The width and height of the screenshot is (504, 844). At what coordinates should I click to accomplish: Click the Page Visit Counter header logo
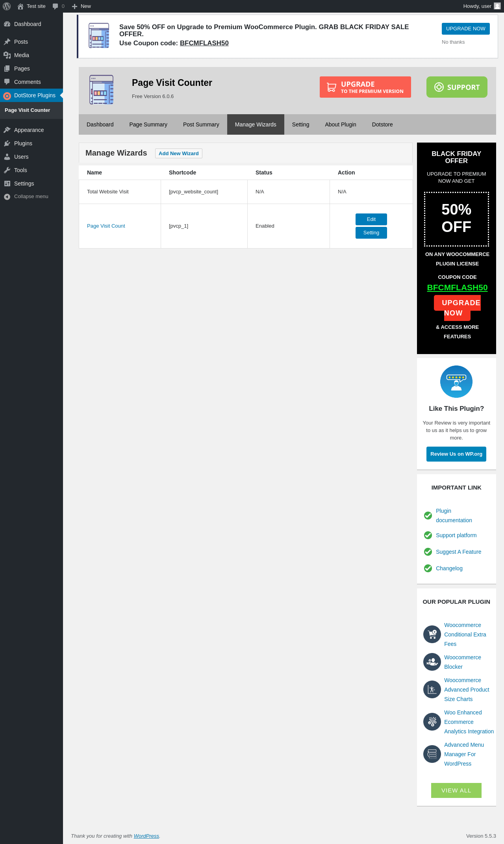(102, 90)
